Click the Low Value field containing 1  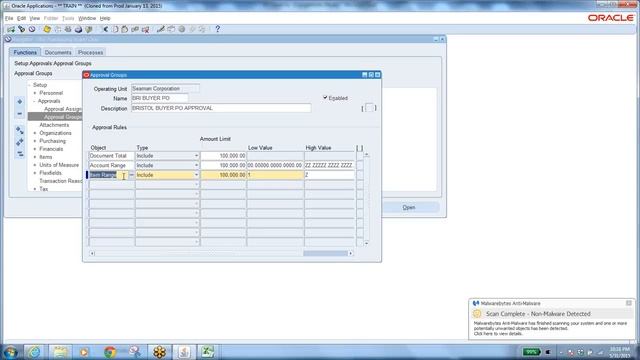(275, 175)
